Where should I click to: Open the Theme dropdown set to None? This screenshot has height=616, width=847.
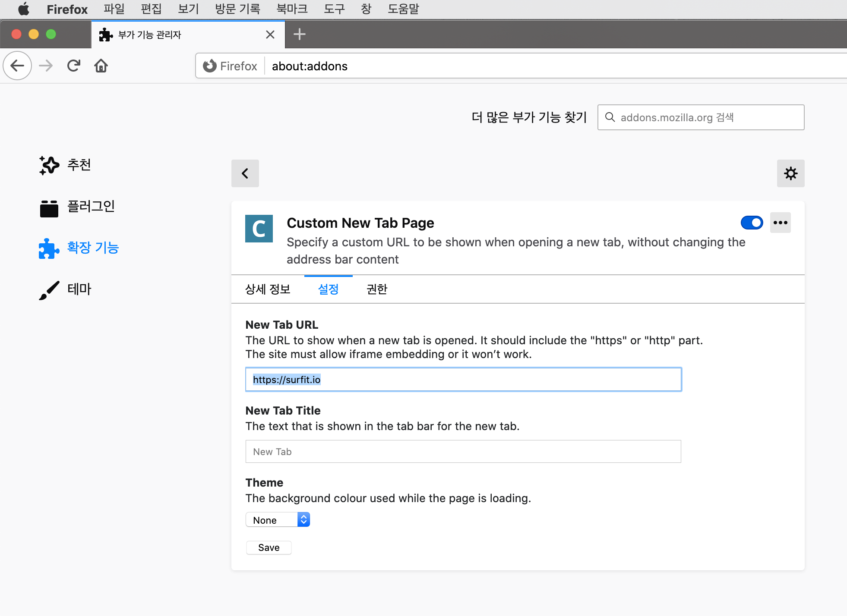[x=278, y=520]
